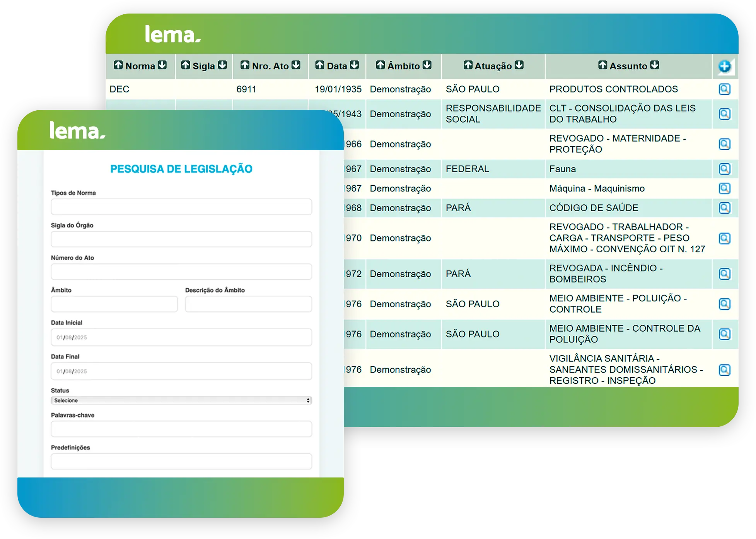Screen dimensions: 756x539
Task: Sort Norma column descending arrow
Action: point(162,65)
